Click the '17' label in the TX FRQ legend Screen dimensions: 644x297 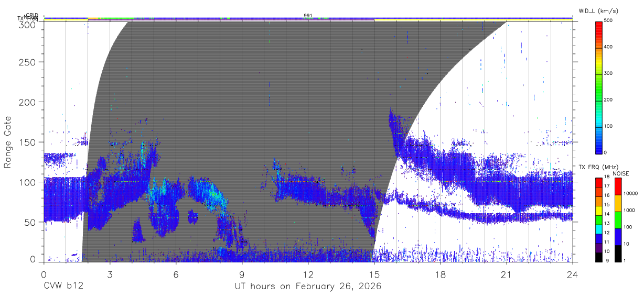coord(607,186)
